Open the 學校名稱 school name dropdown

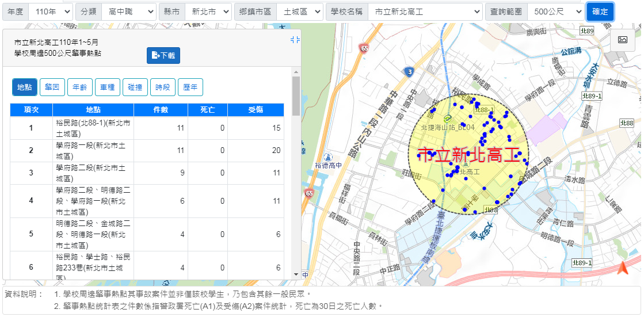coord(424,12)
